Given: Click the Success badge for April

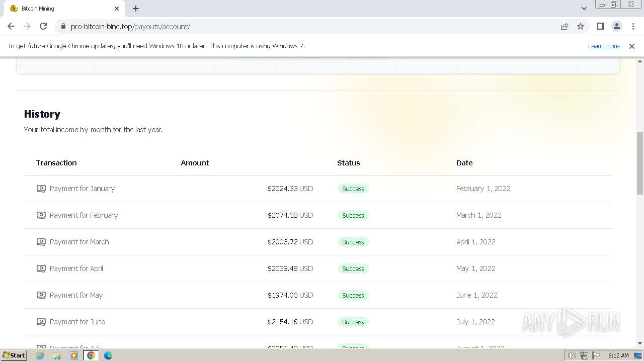Looking at the screenshot, I should click(353, 268).
